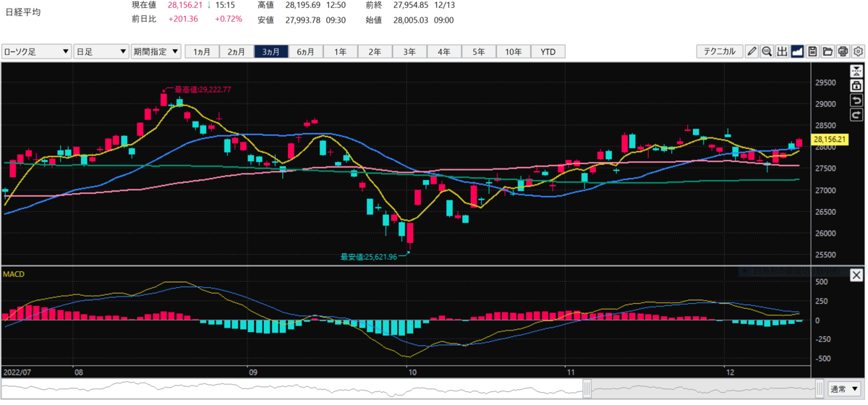The image size is (868, 405).
Task: Click the MACD 500 axis label
Action: coord(820,281)
